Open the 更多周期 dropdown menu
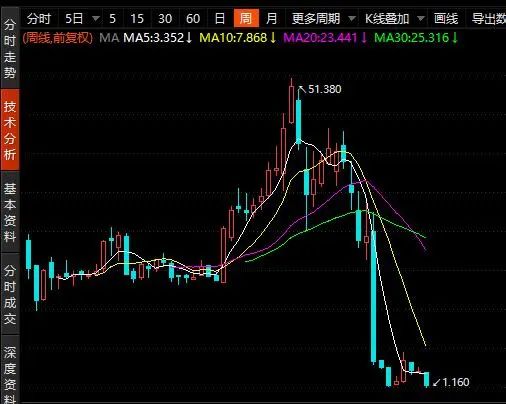This screenshot has height=404, width=506. pyautogui.click(x=321, y=19)
